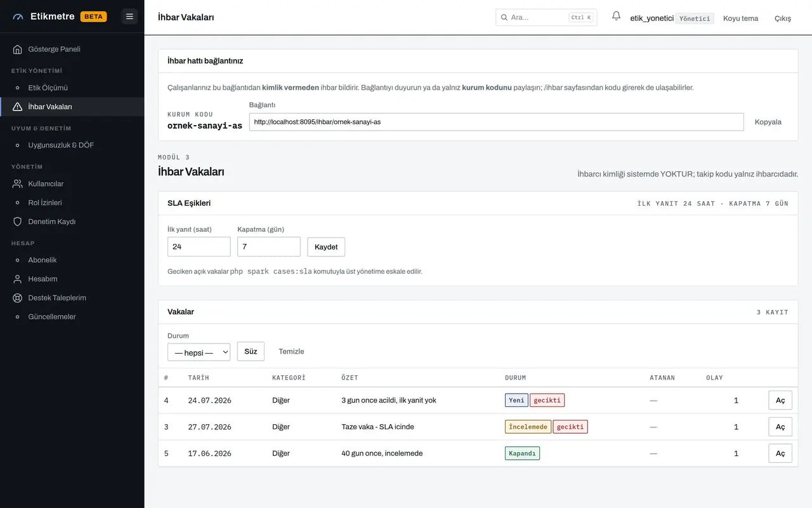Click the people icon beside Kullanıcılar
This screenshot has height=508, width=812.
18,184
